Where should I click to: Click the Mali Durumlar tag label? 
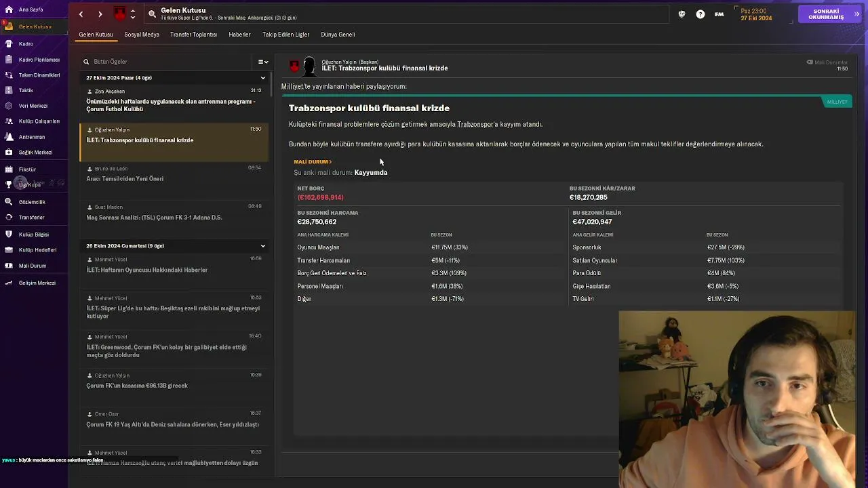click(827, 62)
